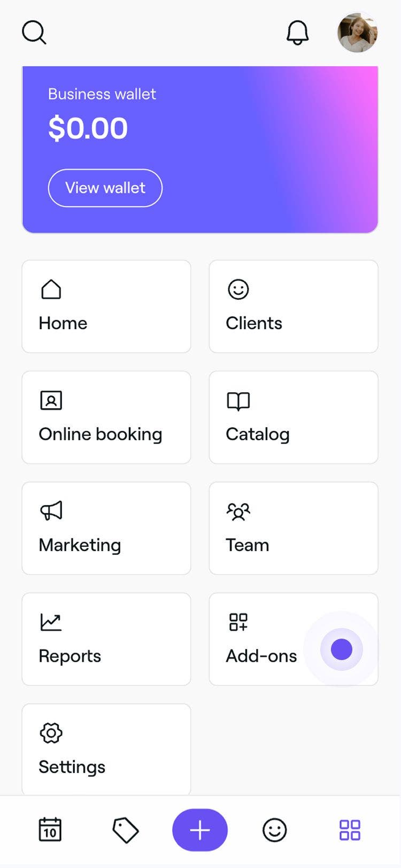The width and height of the screenshot is (401, 868).
Task: Select the Marketing tile
Action: pos(106,528)
